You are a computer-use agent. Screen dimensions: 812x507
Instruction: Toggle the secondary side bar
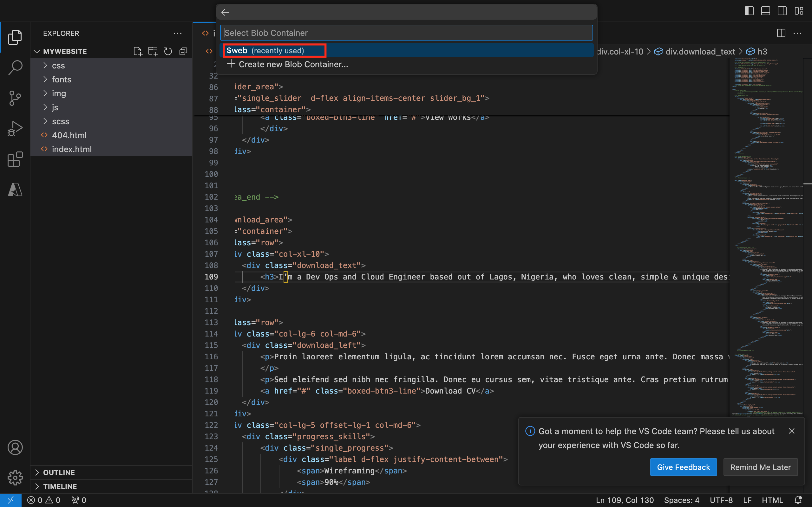tap(782, 11)
